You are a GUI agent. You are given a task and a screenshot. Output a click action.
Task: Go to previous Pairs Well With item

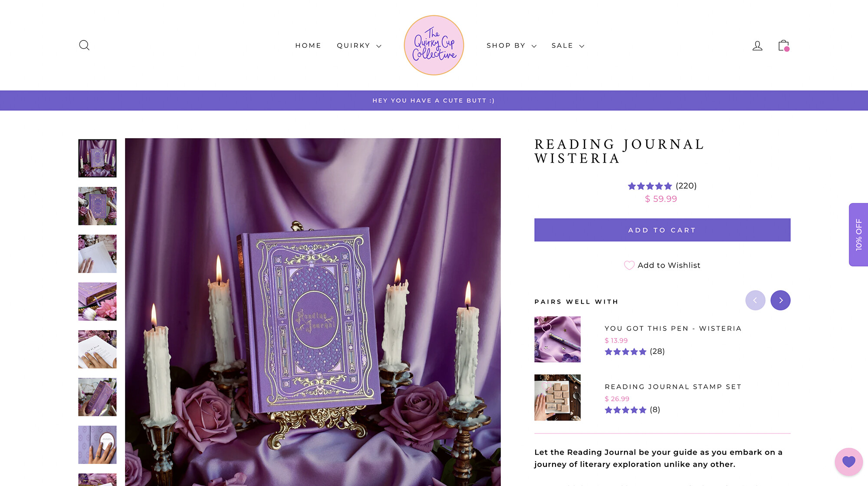point(755,300)
